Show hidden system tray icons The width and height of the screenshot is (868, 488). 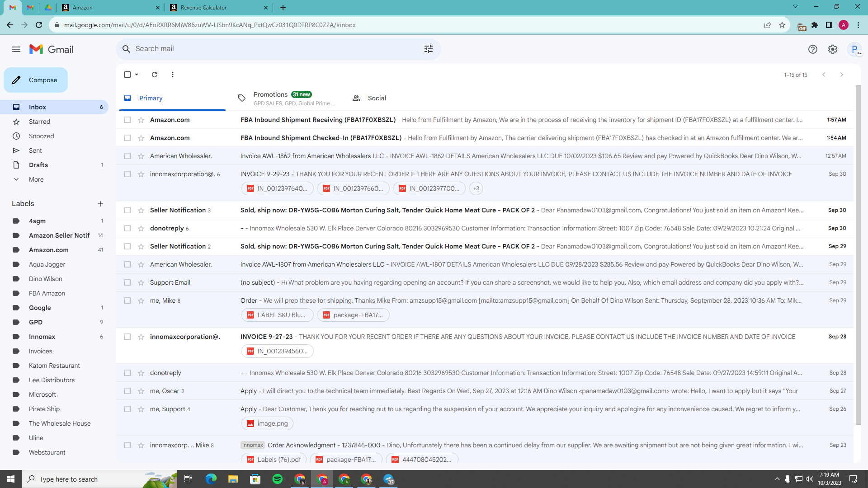[777, 479]
